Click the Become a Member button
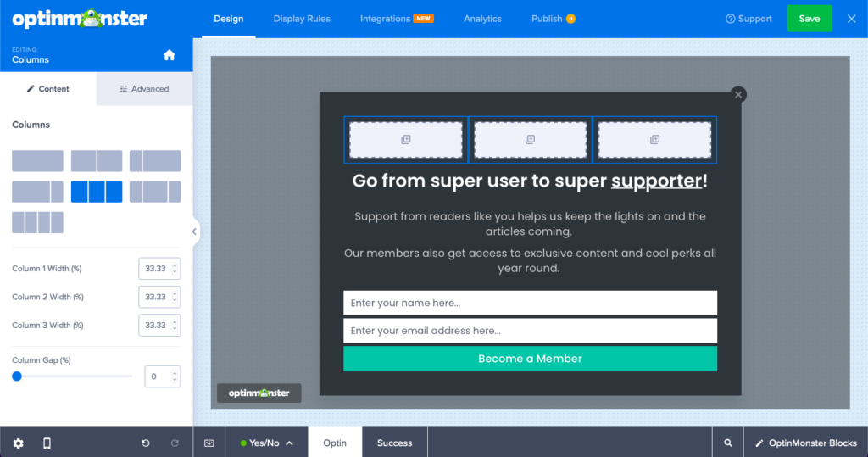 coord(530,359)
